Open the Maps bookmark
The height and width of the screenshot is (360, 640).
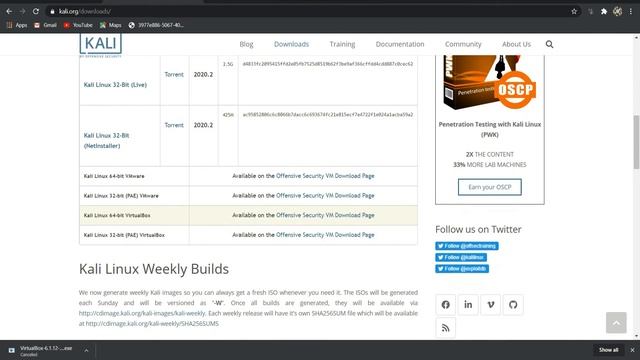point(111,25)
